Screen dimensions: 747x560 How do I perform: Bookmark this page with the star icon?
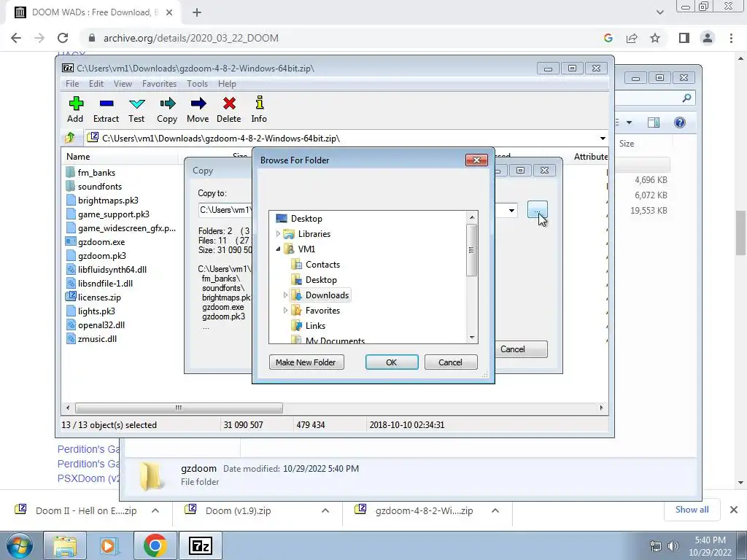(655, 38)
